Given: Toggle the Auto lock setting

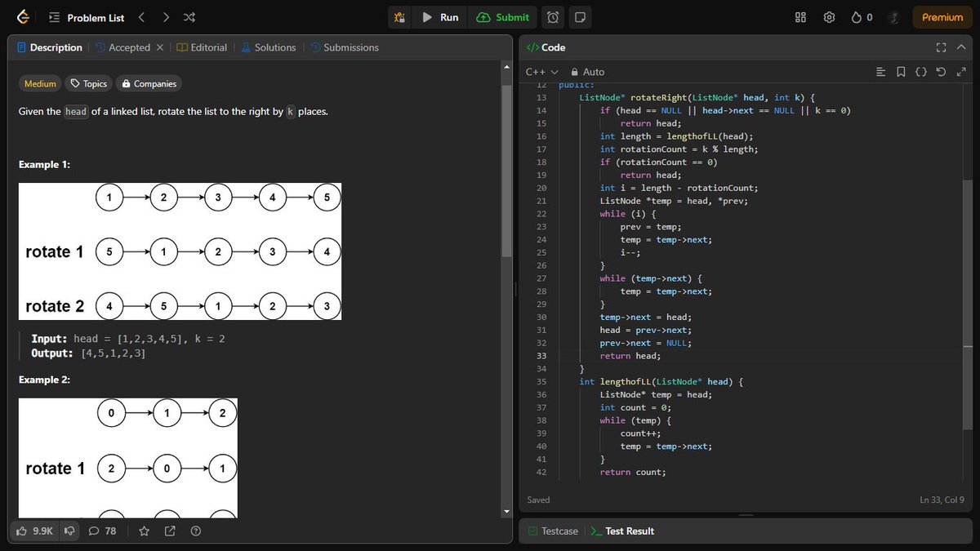Looking at the screenshot, I should point(588,72).
